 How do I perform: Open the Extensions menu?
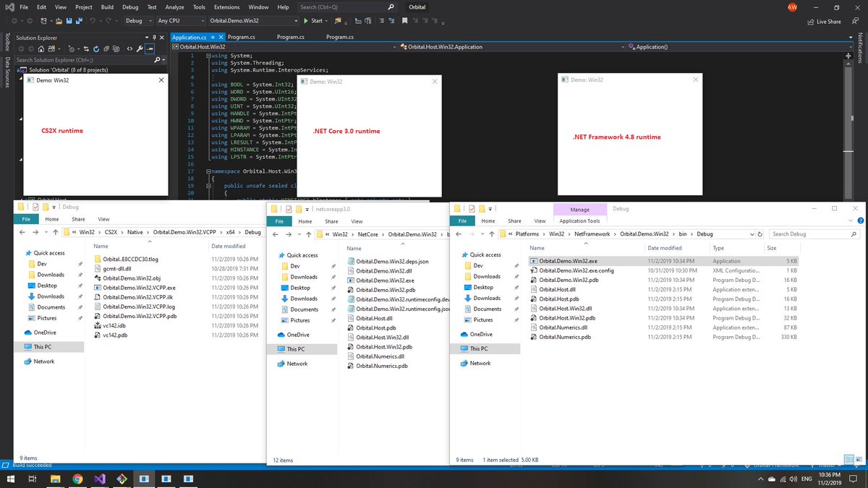click(x=226, y=7)
